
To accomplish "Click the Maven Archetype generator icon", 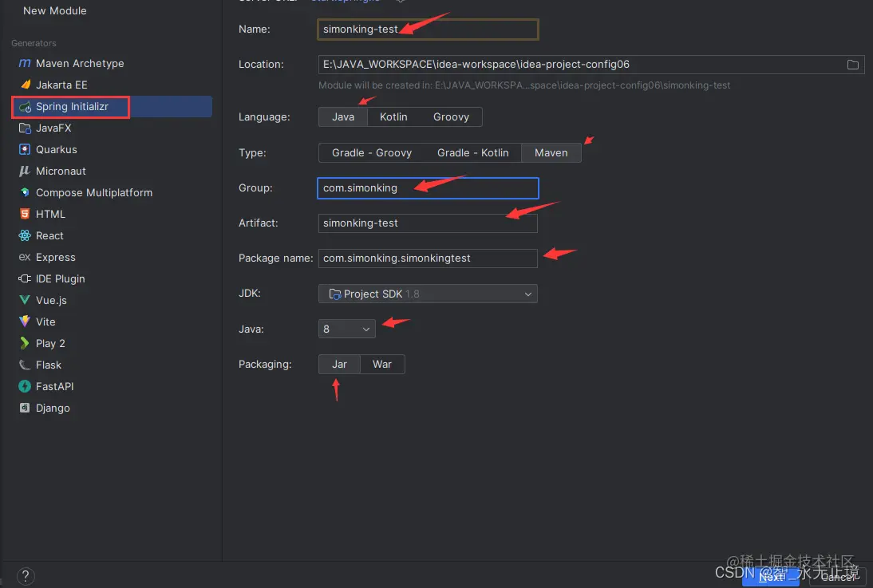I will (x=25, y=63).
